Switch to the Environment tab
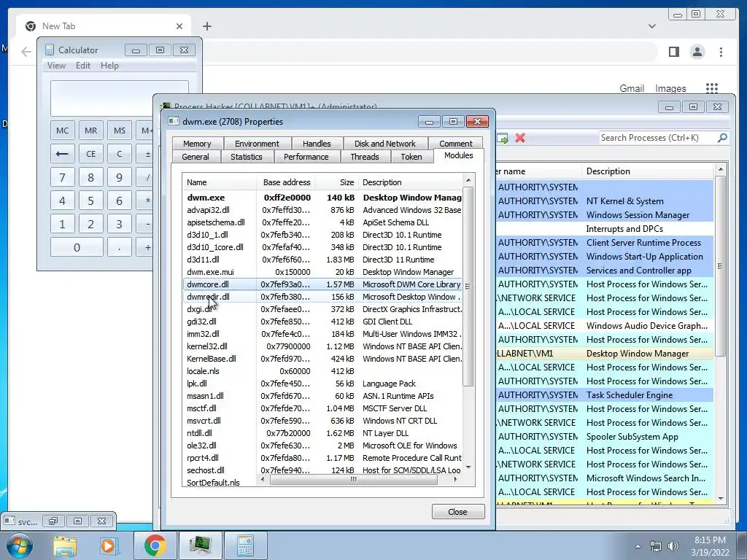 coord(257,144)
